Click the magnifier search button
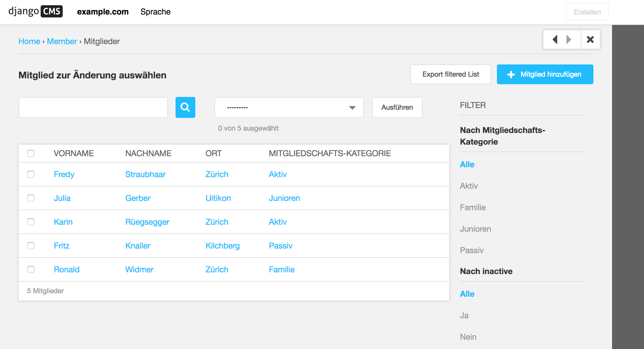 click(x=185, y=107)
